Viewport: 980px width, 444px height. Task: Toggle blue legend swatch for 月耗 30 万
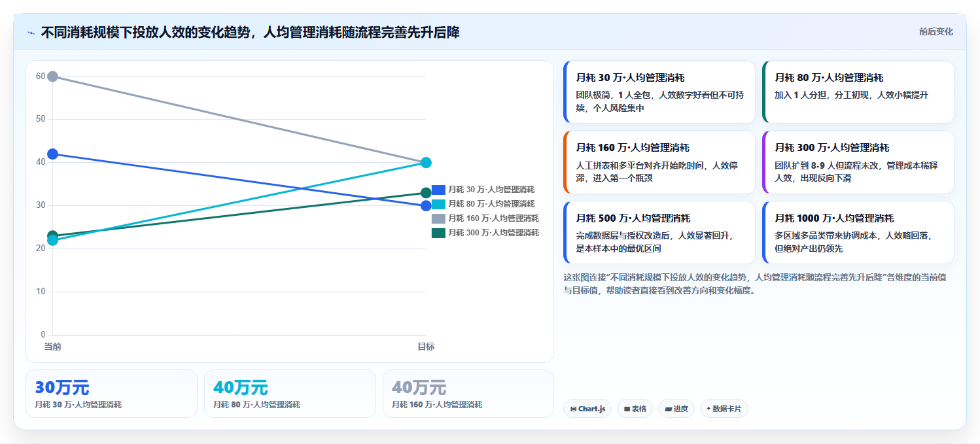coord(438,190)
